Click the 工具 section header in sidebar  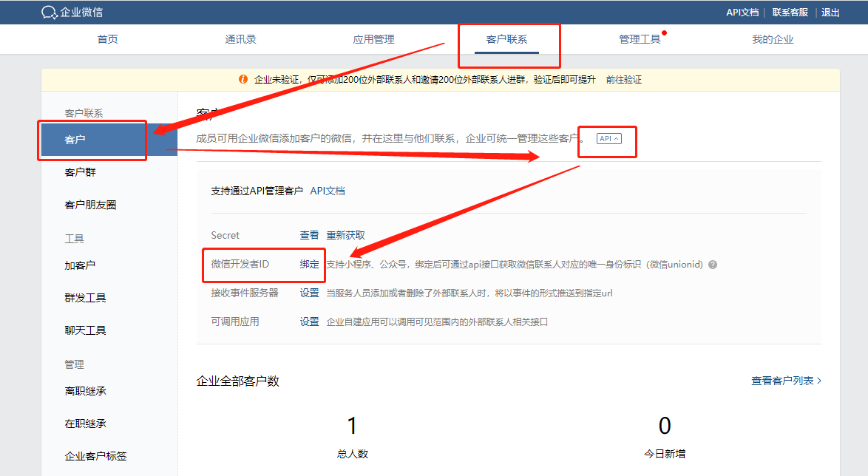[x=74, y=239]
